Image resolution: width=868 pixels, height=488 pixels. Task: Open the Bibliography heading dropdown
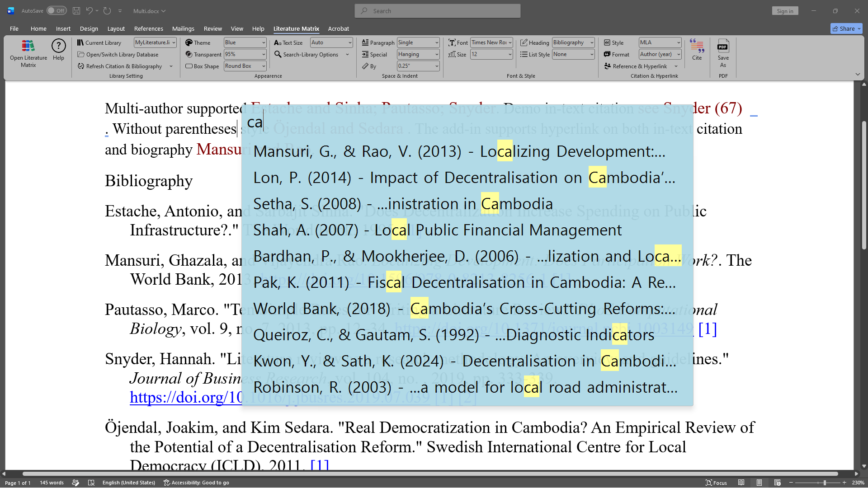coord(592,42)
